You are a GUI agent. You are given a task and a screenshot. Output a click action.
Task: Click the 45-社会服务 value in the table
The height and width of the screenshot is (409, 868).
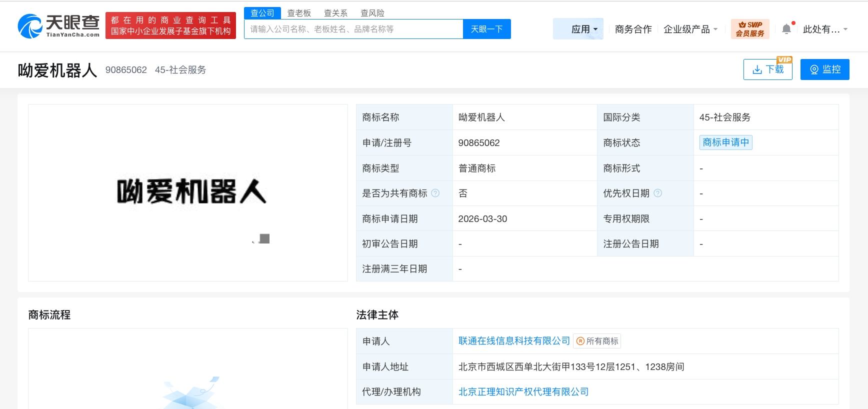click(725, 117)
